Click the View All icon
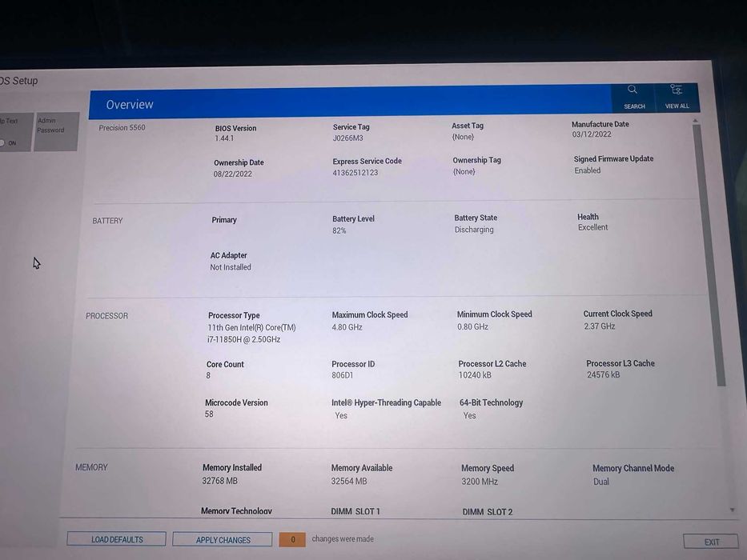 [x=676, y=90]
